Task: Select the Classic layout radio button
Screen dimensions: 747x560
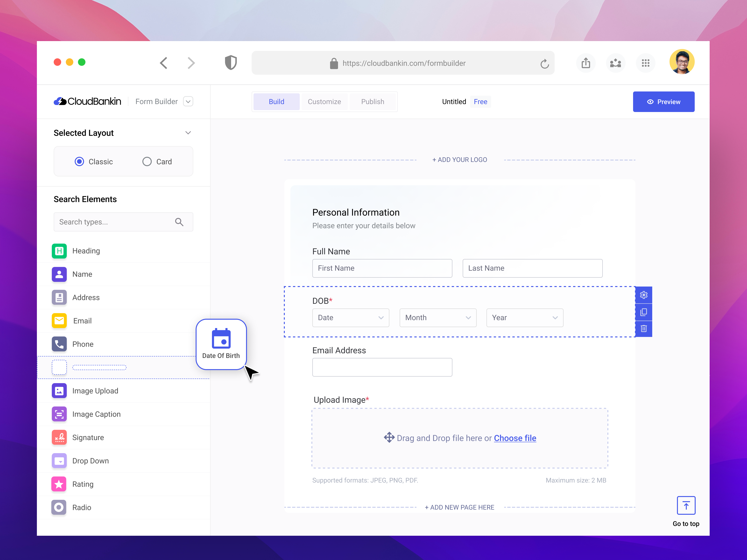Action: 79,162
